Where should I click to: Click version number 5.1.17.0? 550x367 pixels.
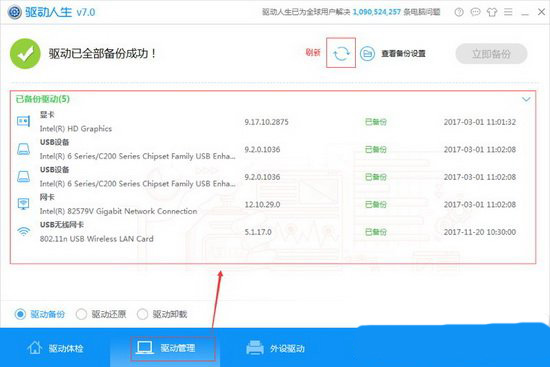tap(258, 232)
